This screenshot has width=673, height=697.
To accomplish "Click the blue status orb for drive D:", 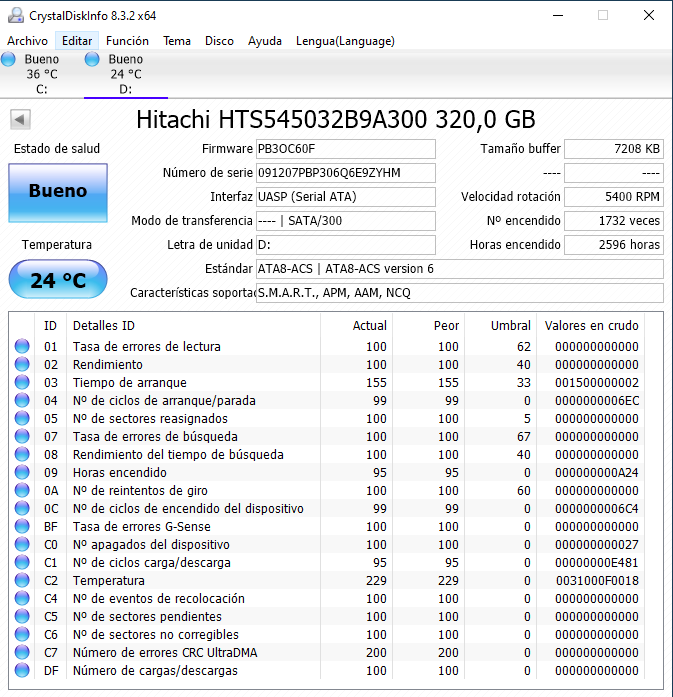I will 92,59.
